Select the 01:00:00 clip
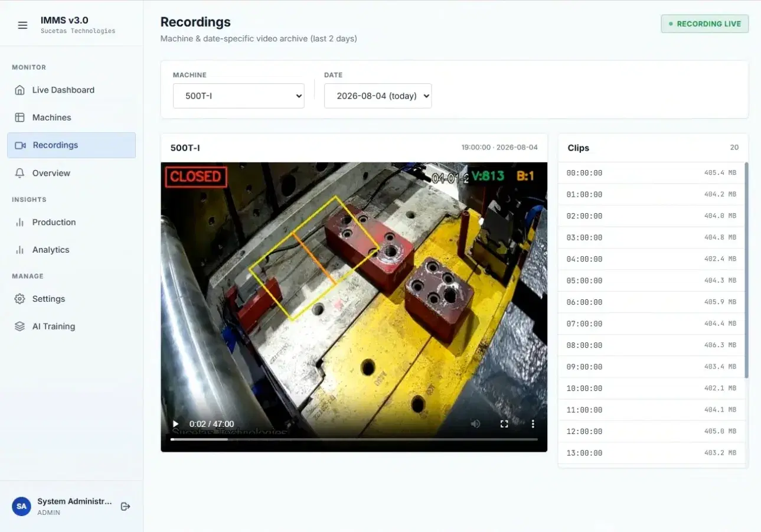This screenshot has height=532, width=761. [651, 194]
